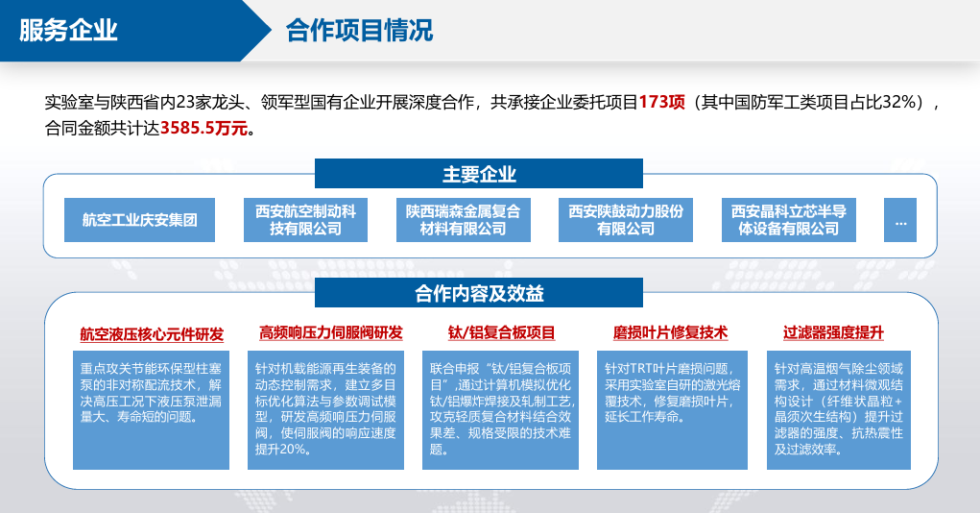Image resolution: width=980 pixels, height=513 pixels.
Task: Click the description box about 节能环保型柱塞泵
Action: [151, 410]
